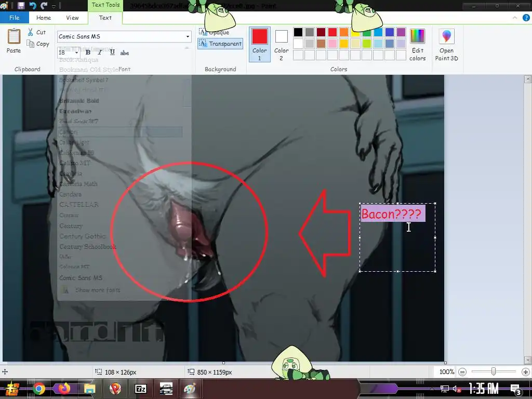Choose the purple color swatch
Viewport: 532px width, 399px height.
tap(401, 32)
